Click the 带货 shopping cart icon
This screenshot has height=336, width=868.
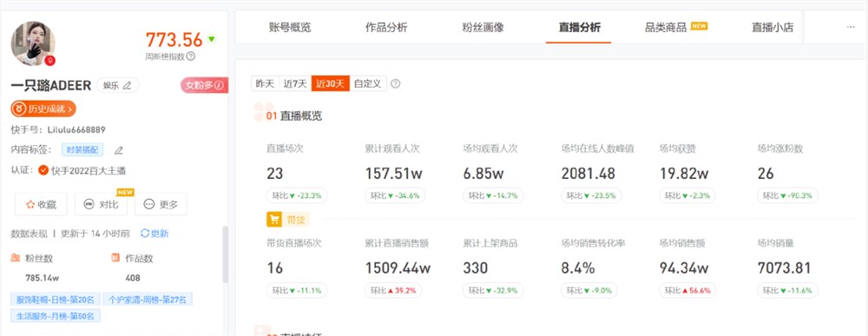click(274, 220)
